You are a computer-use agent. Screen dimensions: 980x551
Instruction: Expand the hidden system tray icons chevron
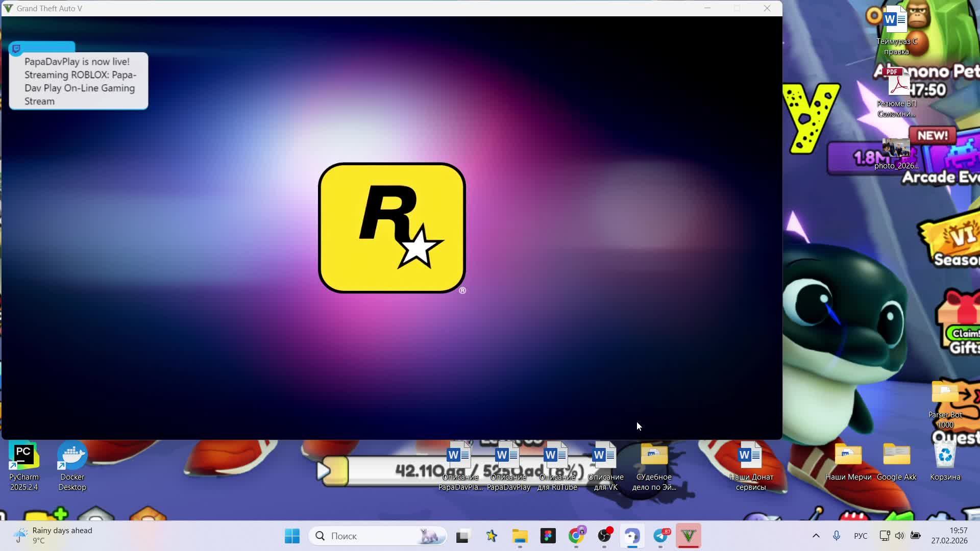coord(816,536)
